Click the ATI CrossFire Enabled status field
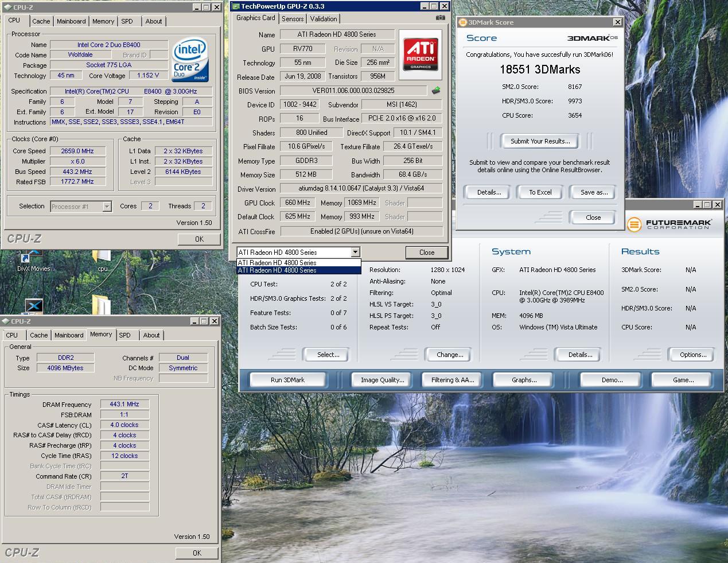 pyautogui.click(x=361, y=231)
